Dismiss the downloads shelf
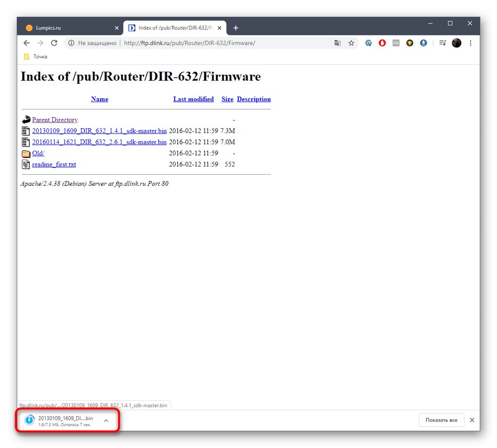 coord(472,420)
